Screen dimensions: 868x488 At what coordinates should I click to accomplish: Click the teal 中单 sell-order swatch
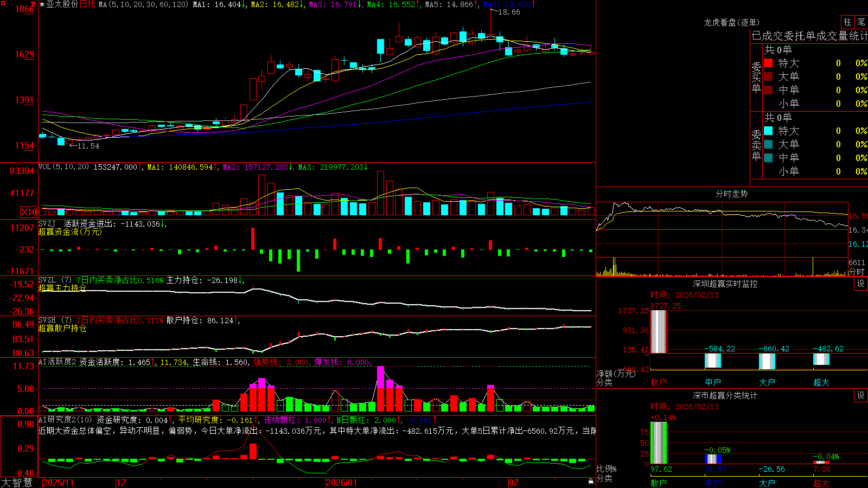coord(768,158)
